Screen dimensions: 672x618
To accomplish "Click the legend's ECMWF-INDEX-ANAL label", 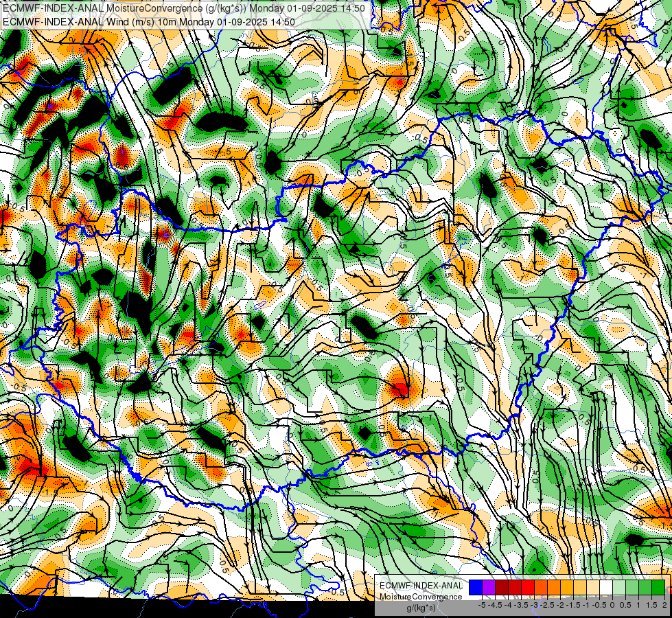I will point(421,586).
